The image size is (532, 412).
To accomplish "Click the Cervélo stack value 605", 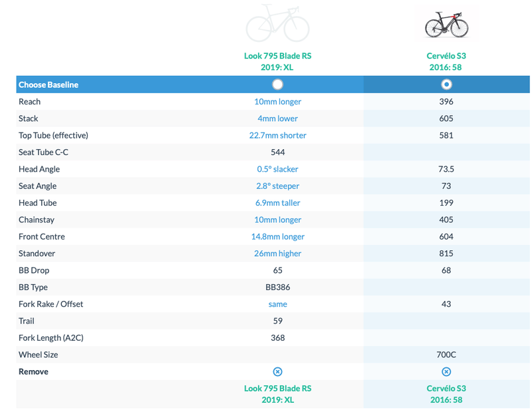I will pos(446,118).
